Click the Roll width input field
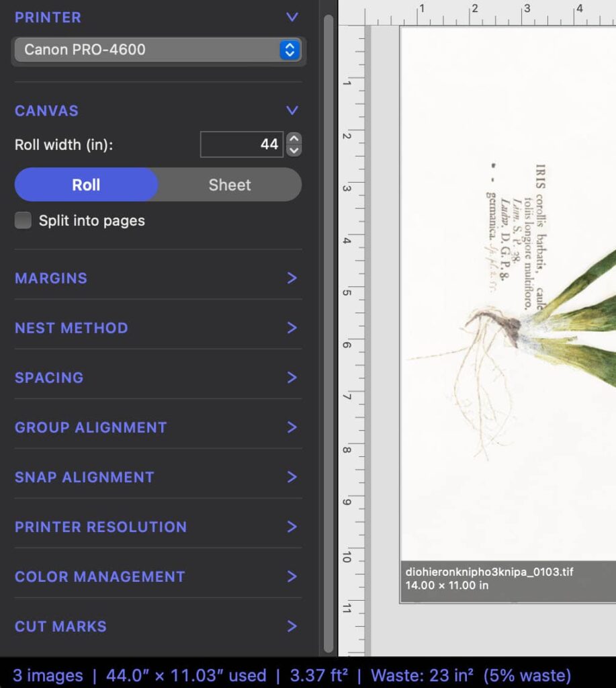616x688 pixels. click(x=242, y=144)
